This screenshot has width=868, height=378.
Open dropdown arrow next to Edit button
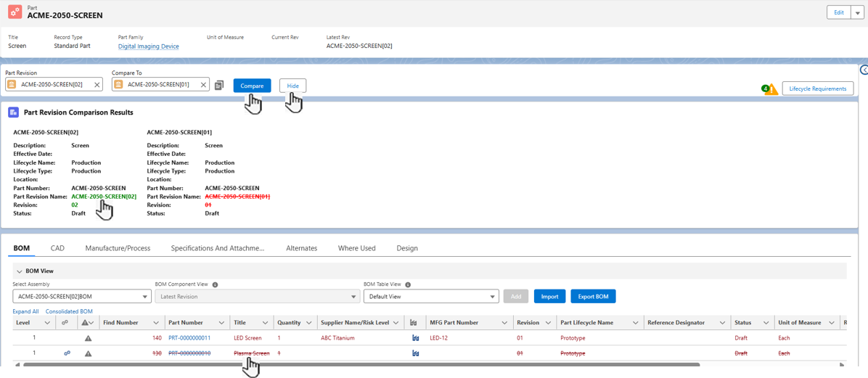tap(858, 12)
